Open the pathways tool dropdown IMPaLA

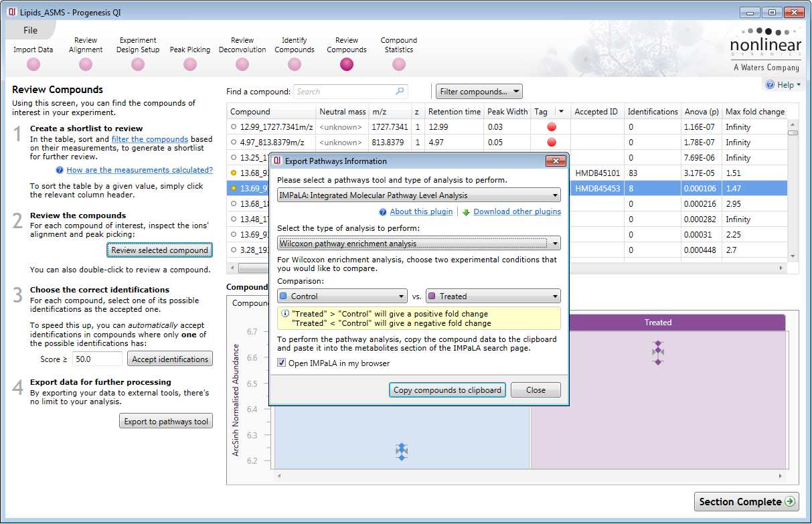click(x=419, y=195)
